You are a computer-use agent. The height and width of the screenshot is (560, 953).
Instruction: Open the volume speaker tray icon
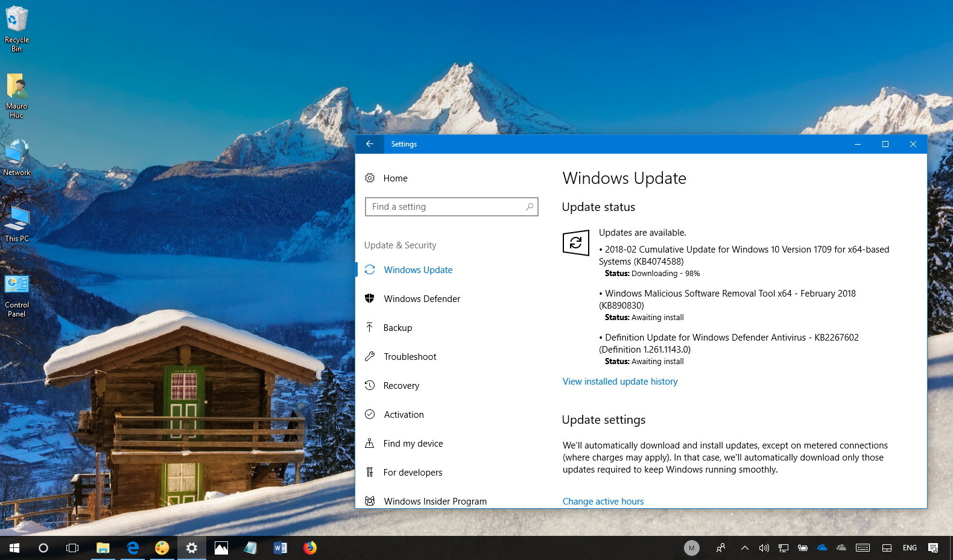pyautogui.click(x=764, y=548)
